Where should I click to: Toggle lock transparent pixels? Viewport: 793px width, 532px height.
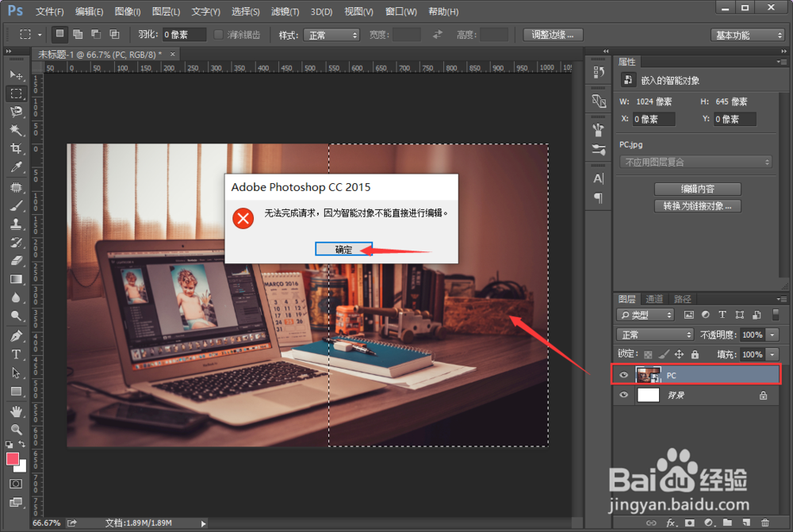[648, 354]
